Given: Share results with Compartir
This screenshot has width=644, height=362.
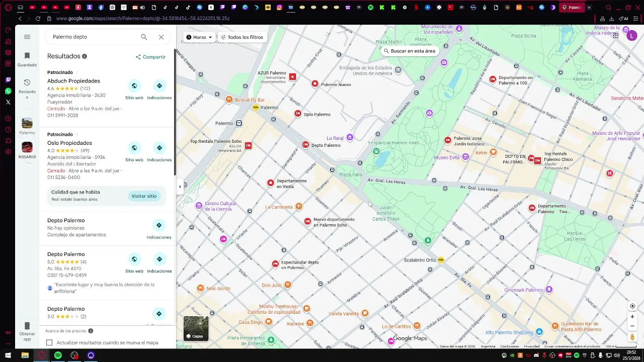Looking at the screenshot, I should (x=150, y=57).
